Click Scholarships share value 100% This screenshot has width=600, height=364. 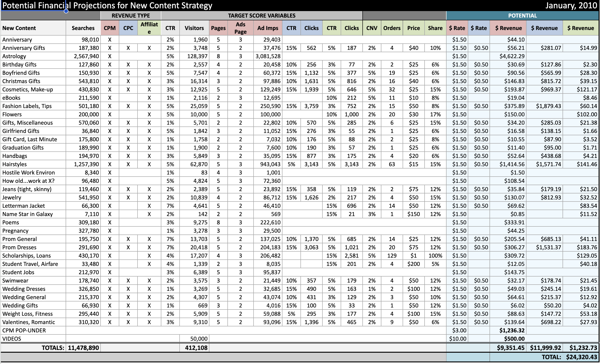pos(435,256)
